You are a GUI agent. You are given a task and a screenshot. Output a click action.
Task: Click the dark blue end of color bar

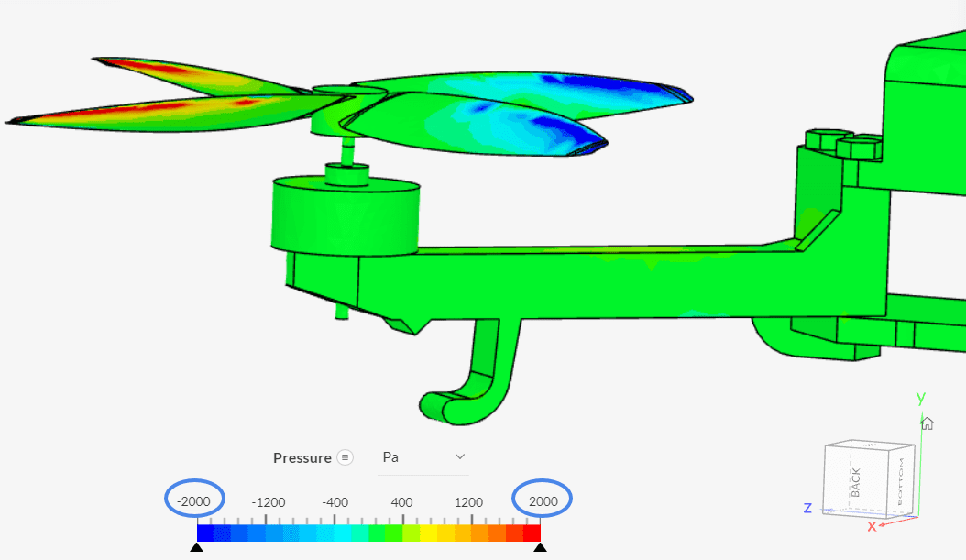click(x=205, y=532)
